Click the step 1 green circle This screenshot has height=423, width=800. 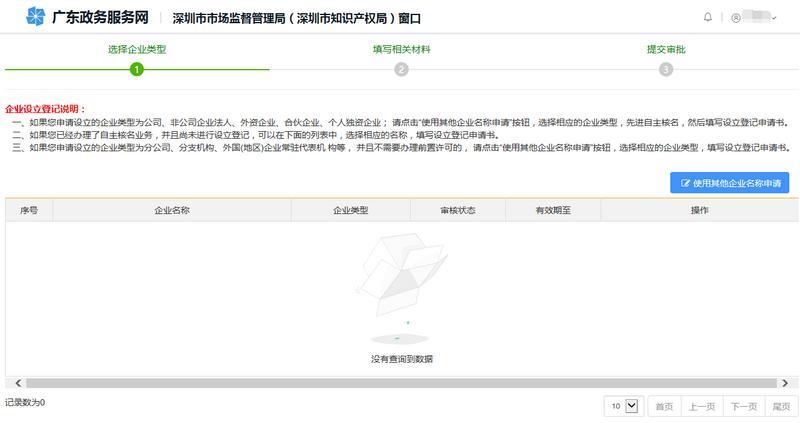pyautogui.click(x=137, y=69)
